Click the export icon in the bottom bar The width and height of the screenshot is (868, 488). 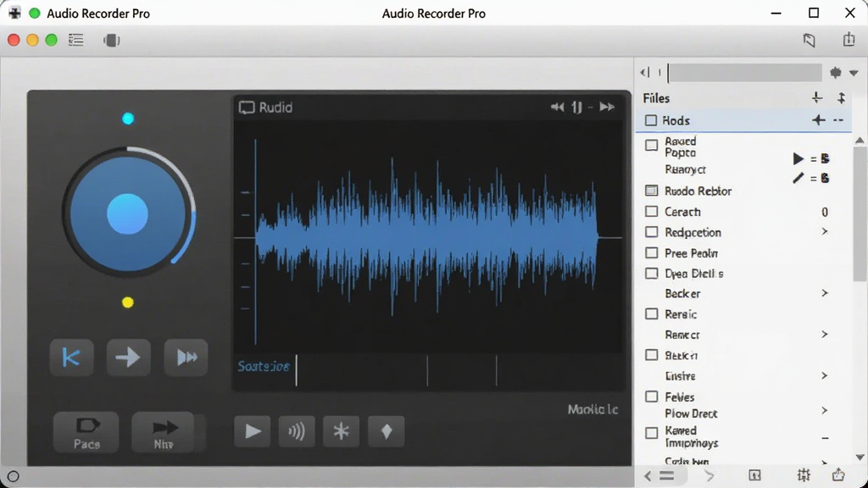[838, 474]
